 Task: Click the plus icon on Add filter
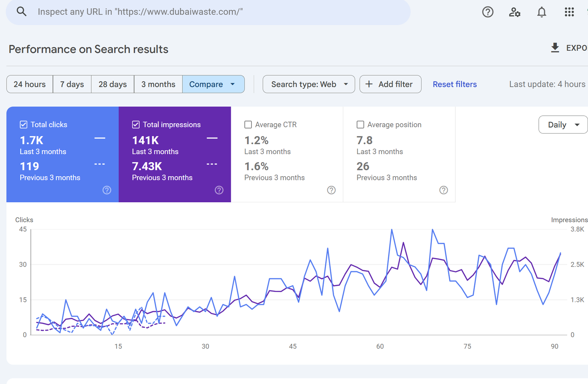click(369, 84)
